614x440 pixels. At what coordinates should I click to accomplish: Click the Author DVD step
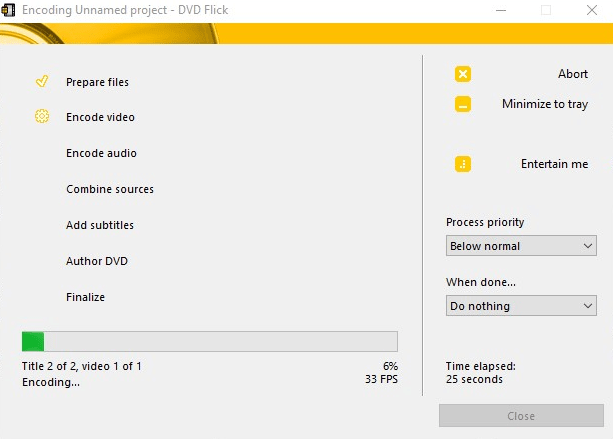[x=97, y=261]
